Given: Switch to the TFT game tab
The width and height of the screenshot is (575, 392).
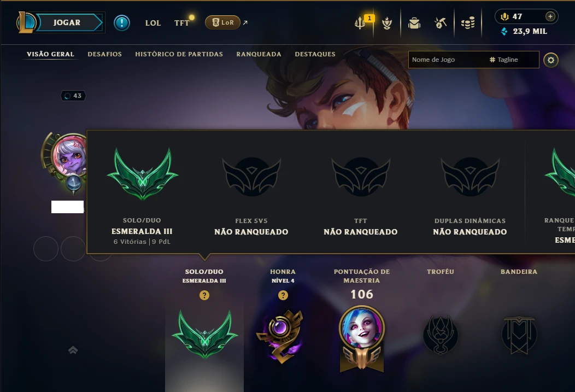Looking at the screenshot, I should coord(181,23).
